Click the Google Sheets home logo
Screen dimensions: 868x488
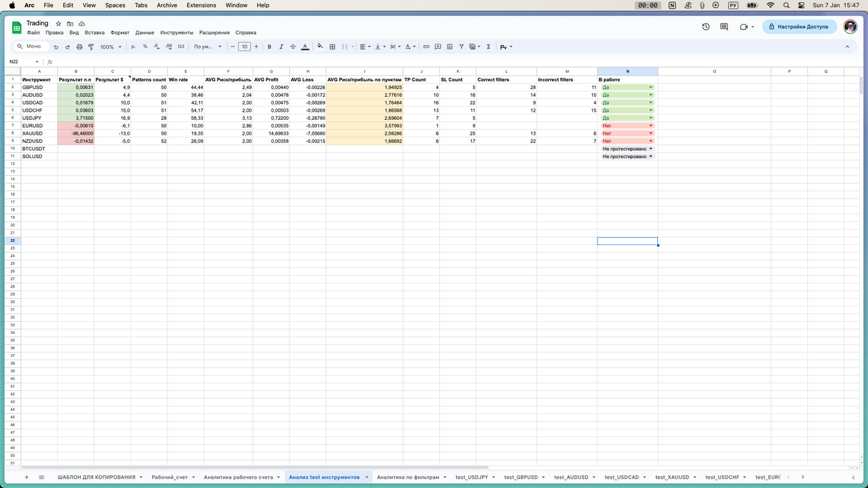click(17, 28)
